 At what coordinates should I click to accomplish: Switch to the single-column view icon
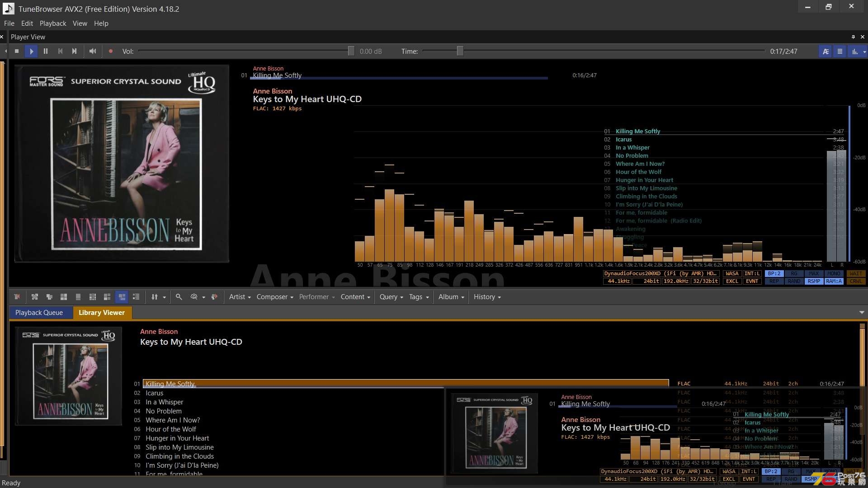pyautogui.click(x=78, y=297)
